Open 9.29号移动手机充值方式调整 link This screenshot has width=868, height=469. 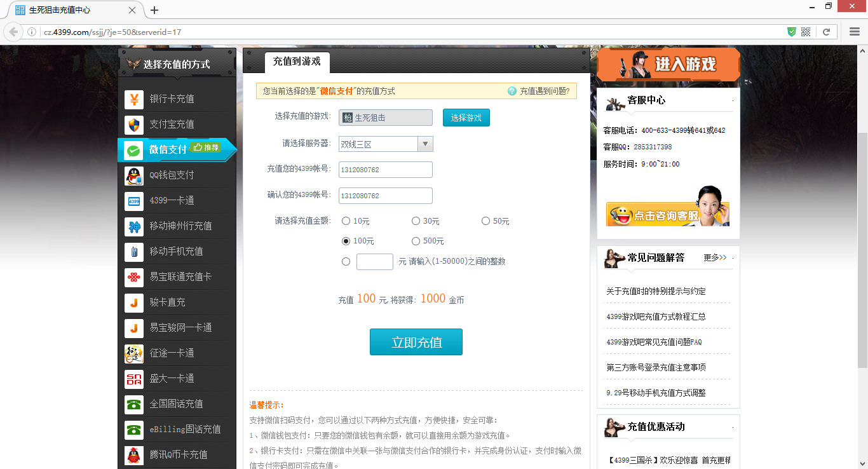(x=656, y=393)
